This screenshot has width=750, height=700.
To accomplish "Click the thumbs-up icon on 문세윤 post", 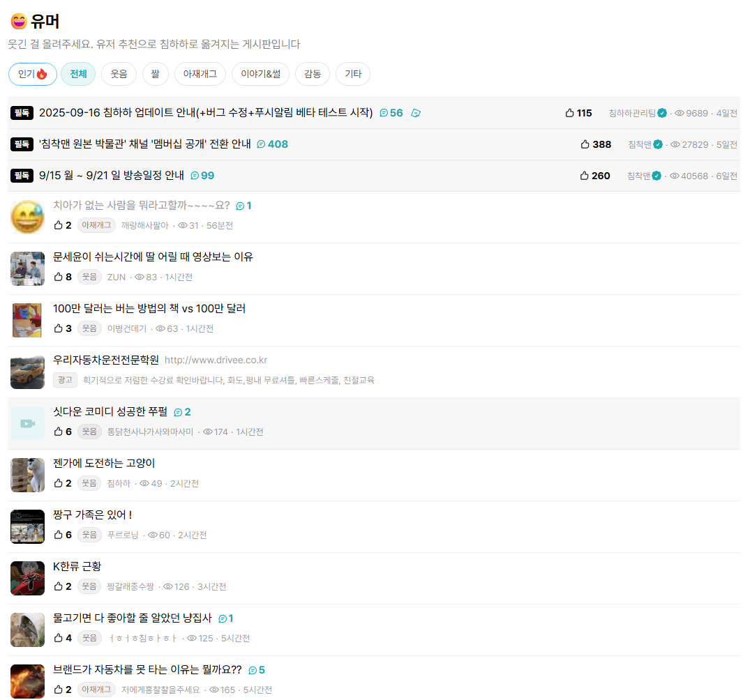I will 59,277.
